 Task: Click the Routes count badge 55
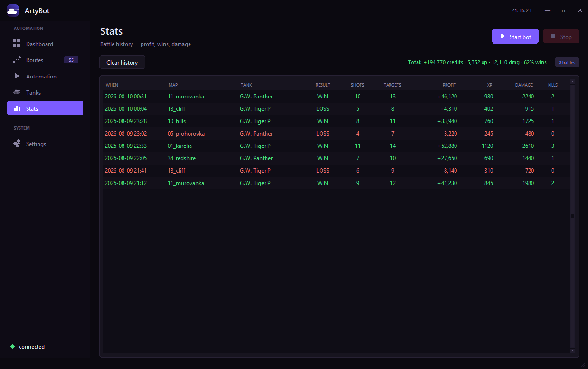tap(71, 60)
